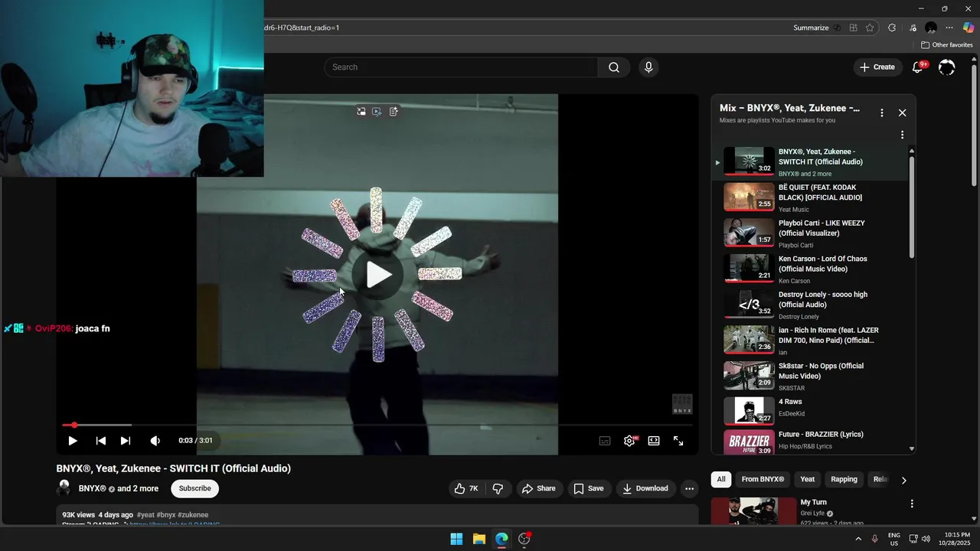The height and width of the screenshot is (551, 980).
Task: Select Destroy Lonely - soooo high thumbnail
Action: coord(749,304)
